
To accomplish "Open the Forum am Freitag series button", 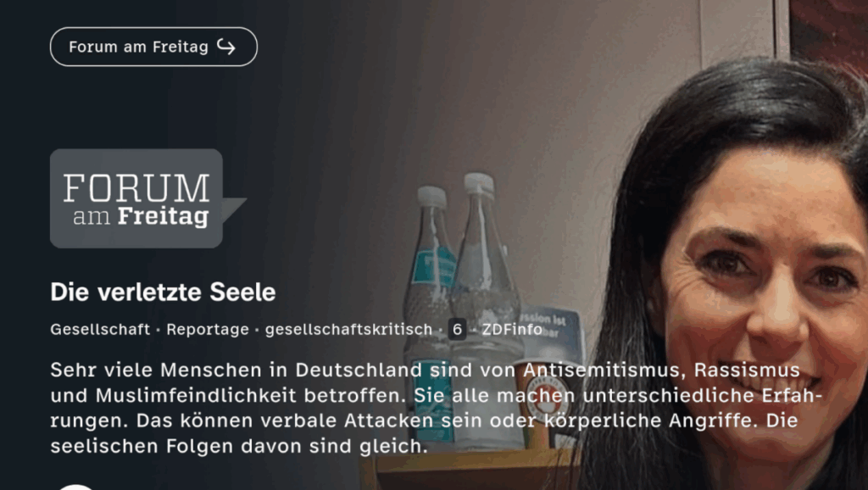I will [x=153, y=47].
